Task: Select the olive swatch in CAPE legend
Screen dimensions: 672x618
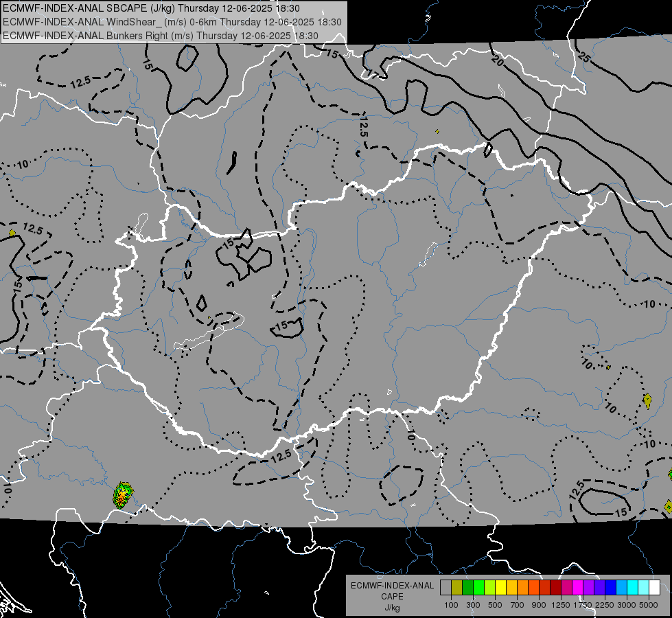Action: point(456,588)
